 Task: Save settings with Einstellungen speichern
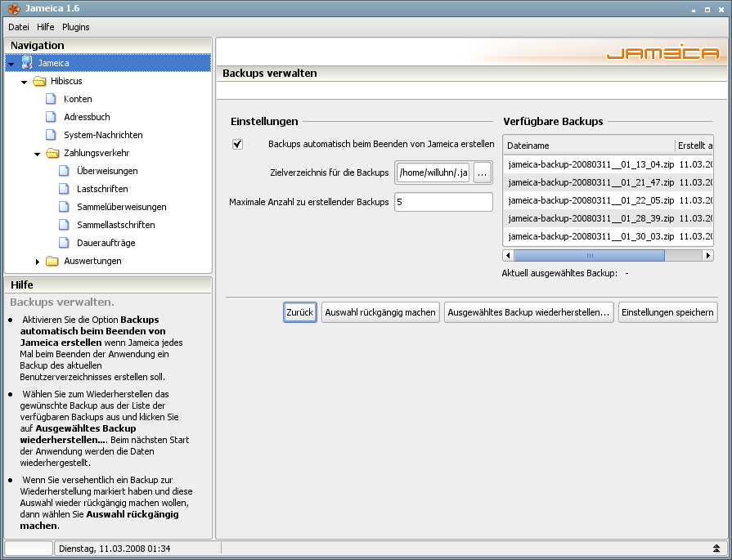click(667, 312)
